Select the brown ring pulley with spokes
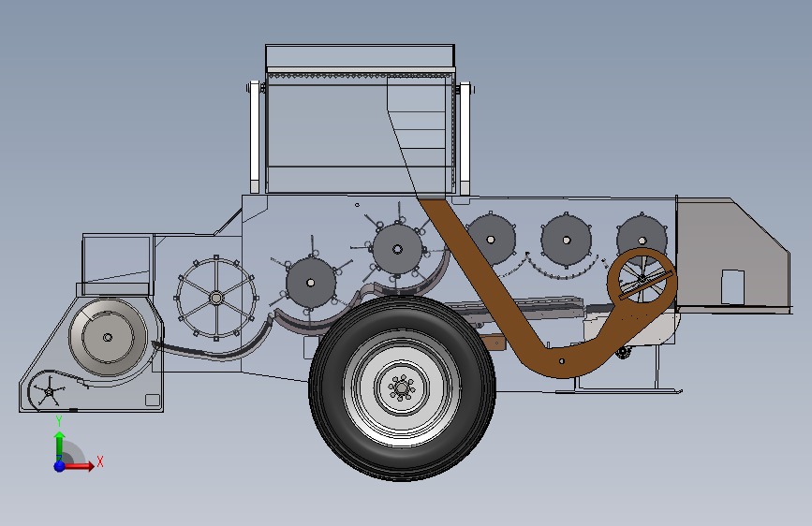 (642, 281)
